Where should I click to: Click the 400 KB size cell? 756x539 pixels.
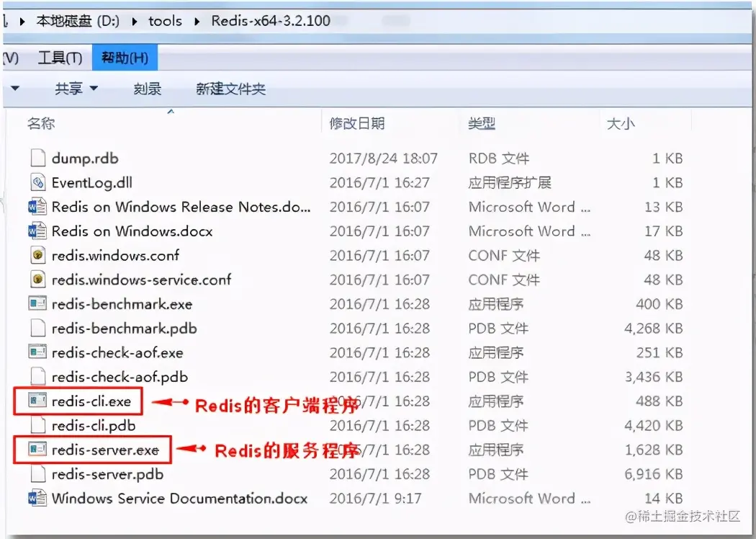(x=659, y=304)
